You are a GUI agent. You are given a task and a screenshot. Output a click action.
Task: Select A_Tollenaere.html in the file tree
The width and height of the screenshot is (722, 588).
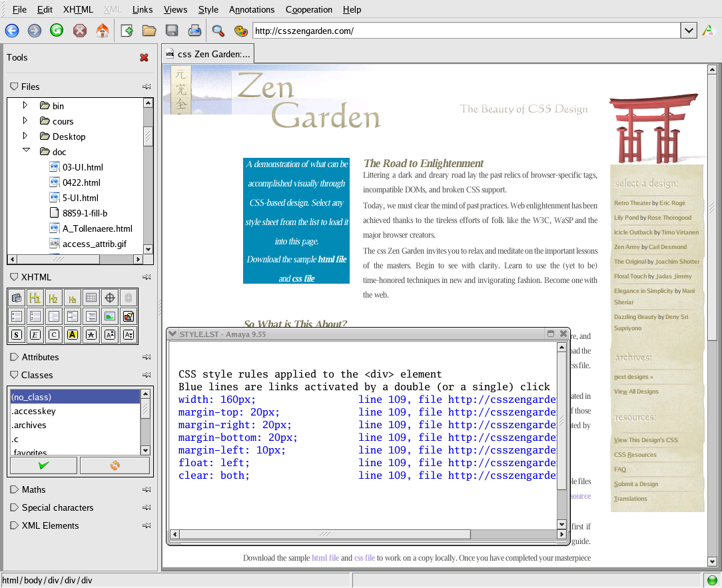coord(97,228)
